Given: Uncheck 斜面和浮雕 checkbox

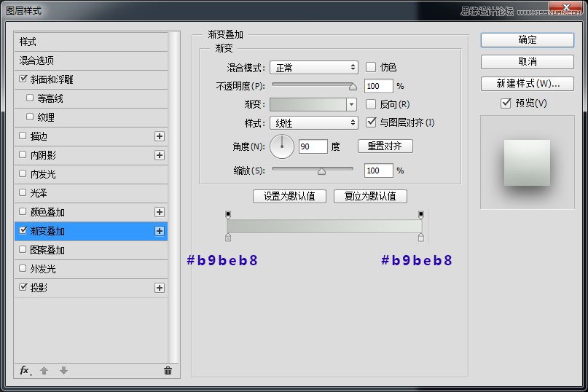Looking at the screenshot, I should 23,79.
